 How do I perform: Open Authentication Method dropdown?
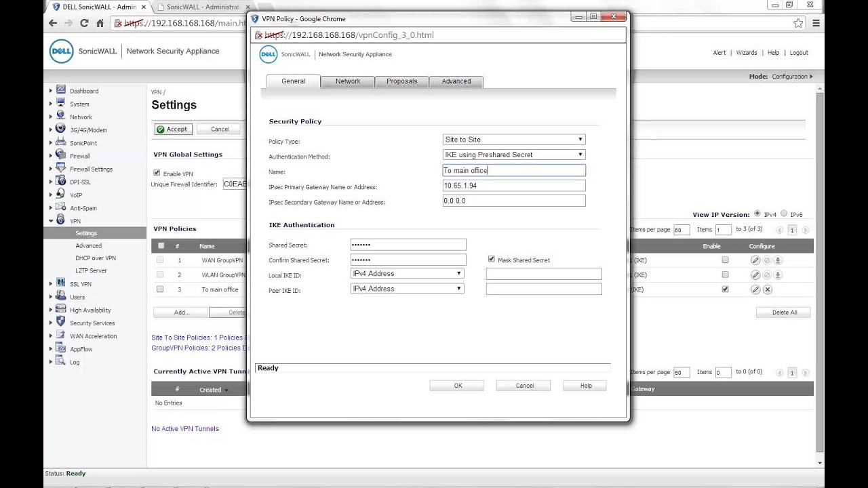(x=514, y=155)
